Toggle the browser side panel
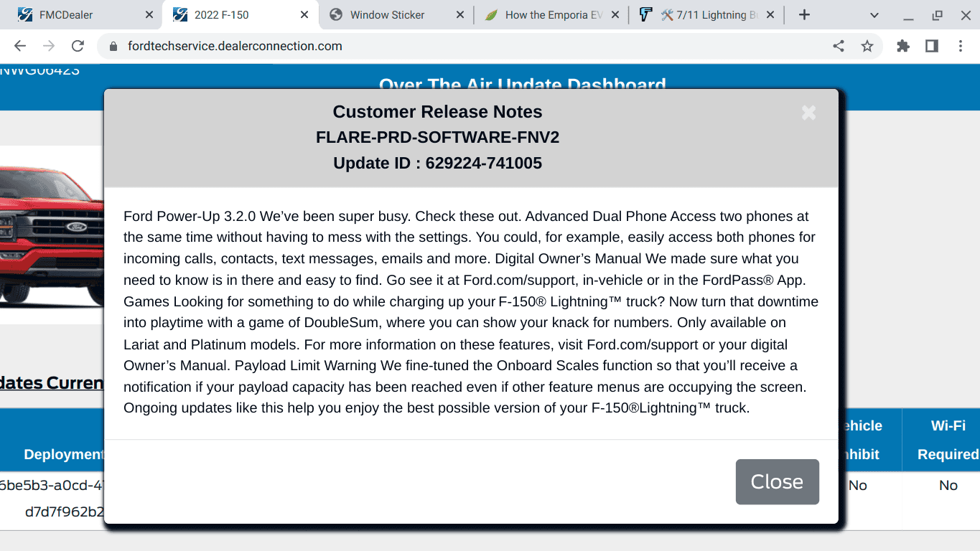 click(932, 46)
